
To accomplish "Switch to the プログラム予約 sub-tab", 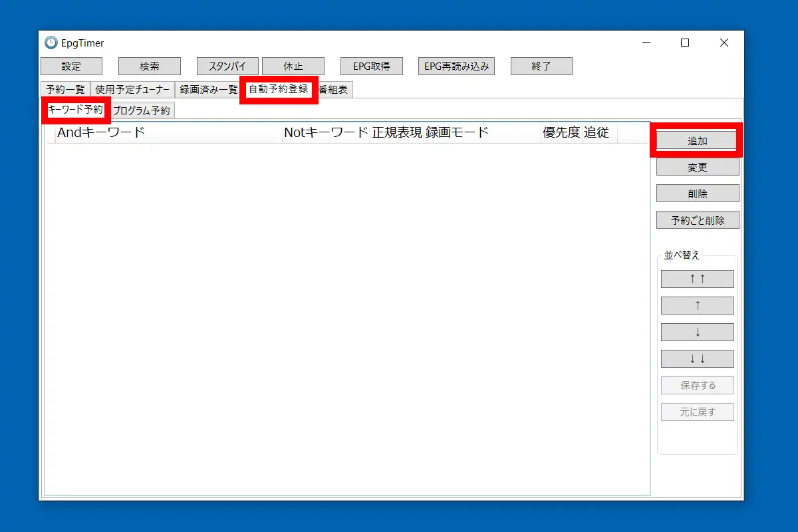I will (141, 110).
